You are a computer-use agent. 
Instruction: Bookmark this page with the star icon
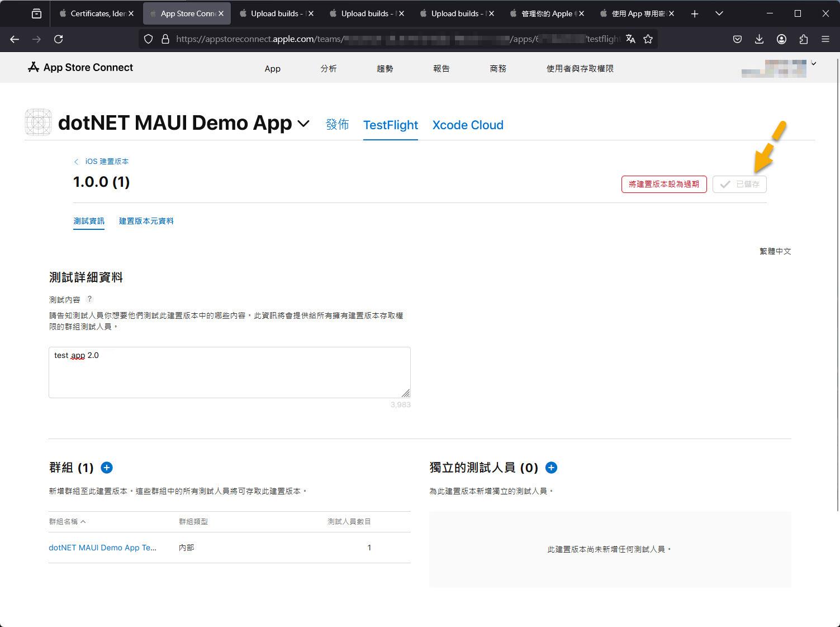point(648,39)
